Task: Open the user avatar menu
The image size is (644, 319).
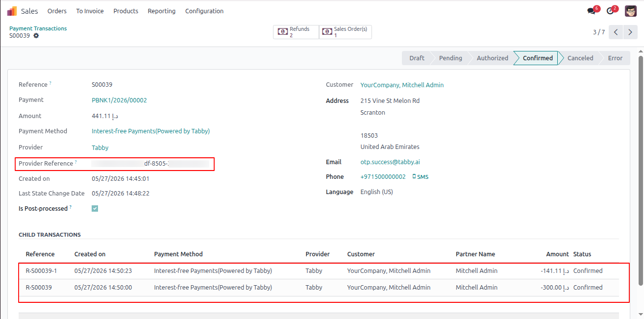Action: coord(630,11)
